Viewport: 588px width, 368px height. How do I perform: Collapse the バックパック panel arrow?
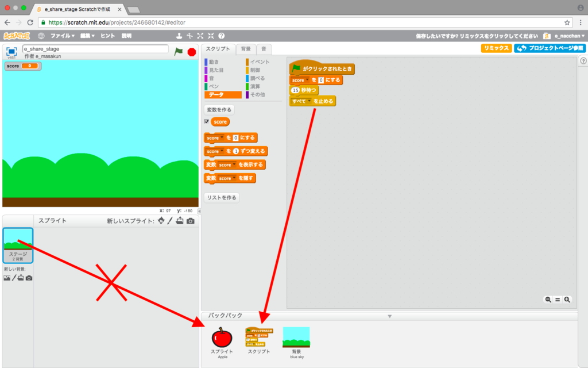(390, 316)
